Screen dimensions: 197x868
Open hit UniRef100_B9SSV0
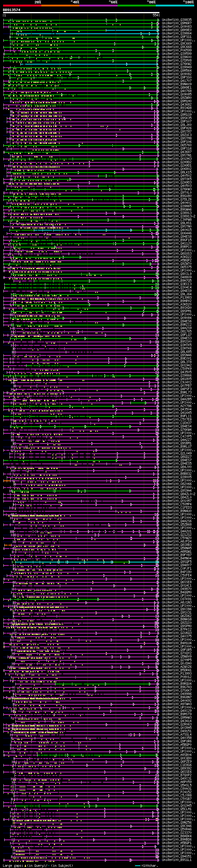tap(177, 342)
